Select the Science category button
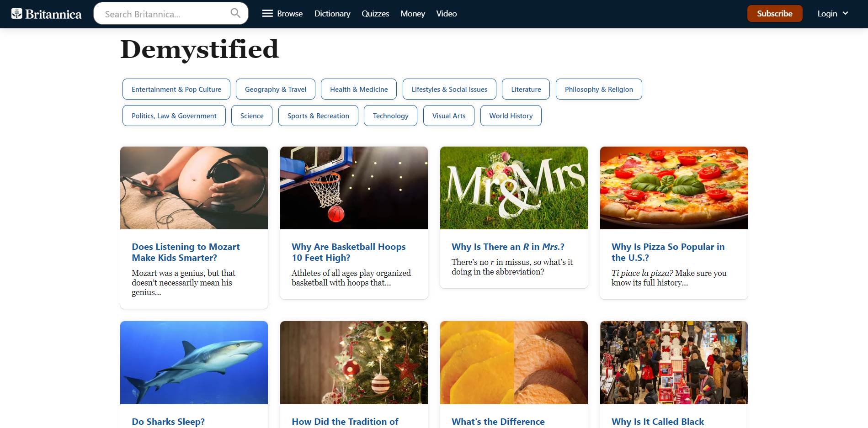This screenshot has height=428, width=868. (252, 116)
